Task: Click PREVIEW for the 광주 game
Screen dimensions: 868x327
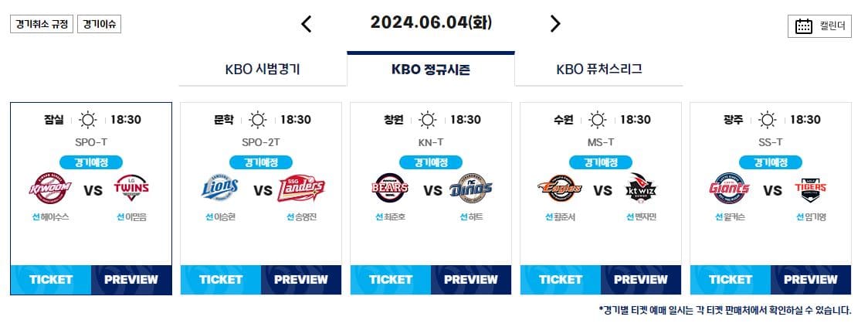Action: (810, 280)
